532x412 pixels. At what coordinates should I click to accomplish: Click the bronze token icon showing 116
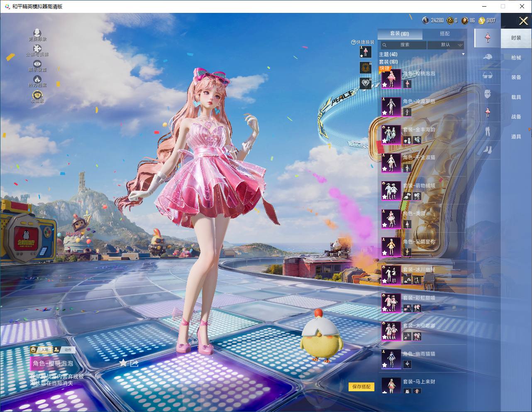[x=465, y=20]
